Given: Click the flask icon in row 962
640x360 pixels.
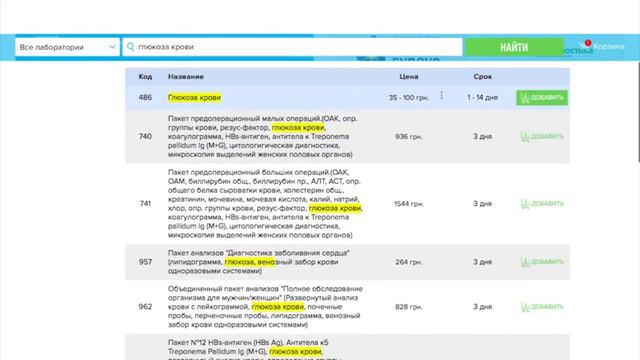Looking at the screenshot, I should [525, 307].
